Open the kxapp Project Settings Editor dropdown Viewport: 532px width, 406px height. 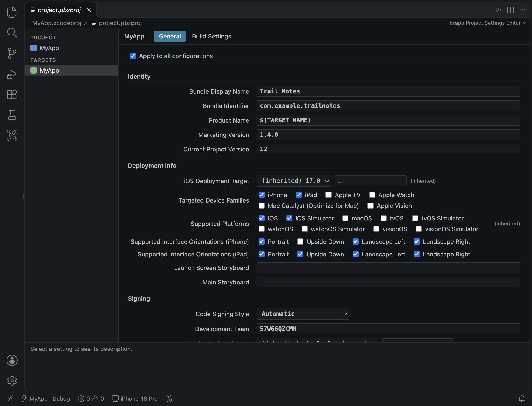coord(488,23)
